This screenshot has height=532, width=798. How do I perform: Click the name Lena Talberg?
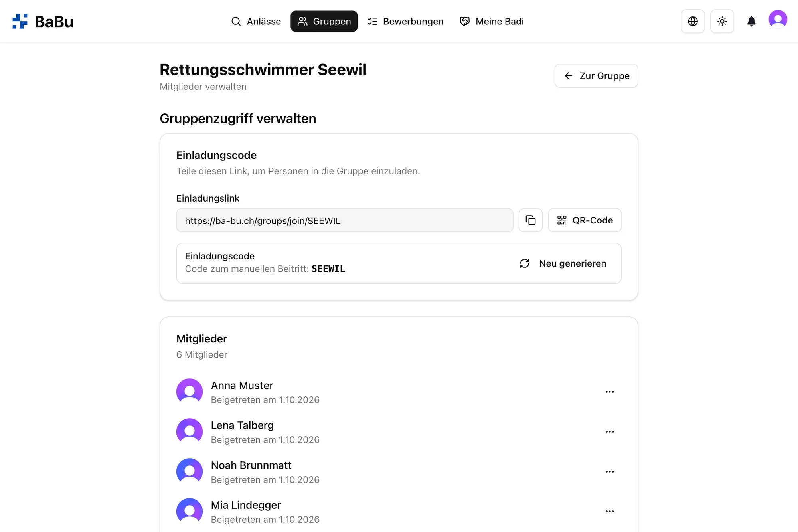(x=242, y=425)
